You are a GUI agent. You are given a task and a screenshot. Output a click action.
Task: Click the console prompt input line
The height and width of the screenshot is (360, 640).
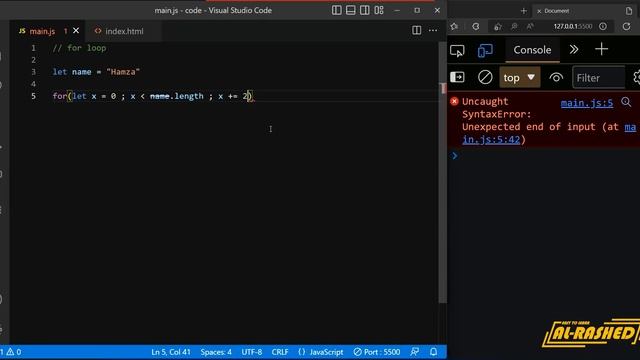(547, 156)
